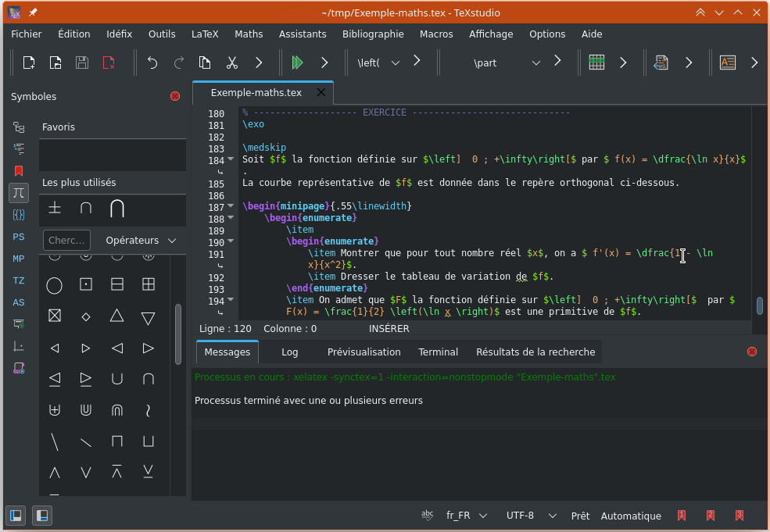The width and height of the screenshot is (770, 532).
Task: Open the Idéfix menu
Action: [x=120, y=34]
